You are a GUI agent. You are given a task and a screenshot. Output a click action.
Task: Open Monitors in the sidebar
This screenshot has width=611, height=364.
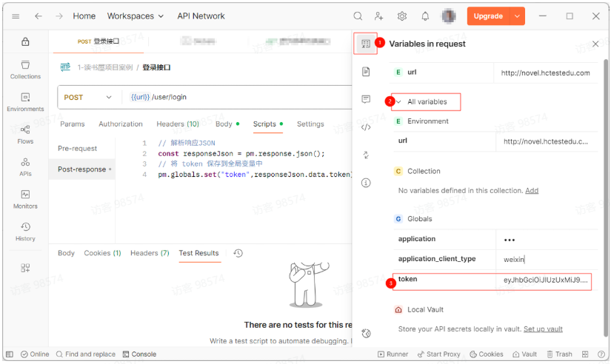click(25, 199)
